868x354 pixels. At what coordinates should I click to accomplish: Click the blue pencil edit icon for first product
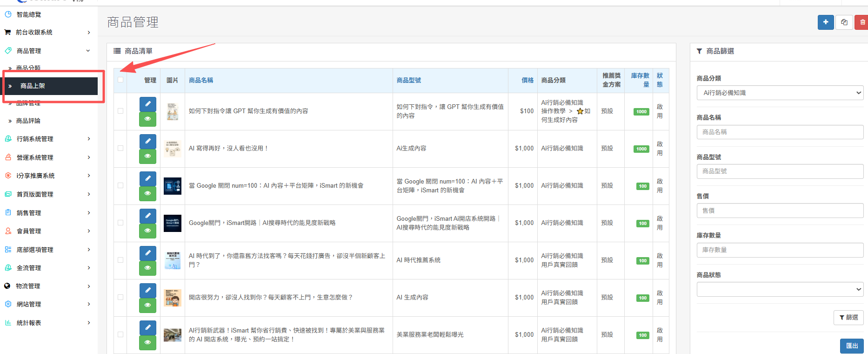point(147,104)
